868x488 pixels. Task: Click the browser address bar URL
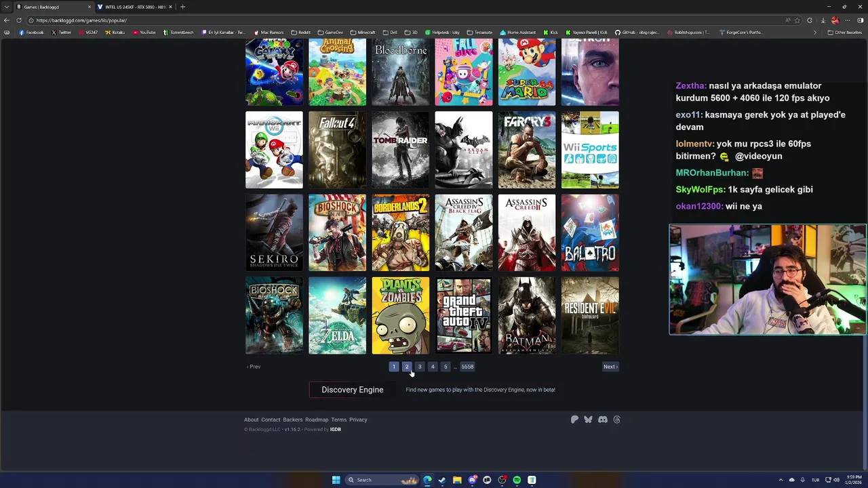(81, 20)
